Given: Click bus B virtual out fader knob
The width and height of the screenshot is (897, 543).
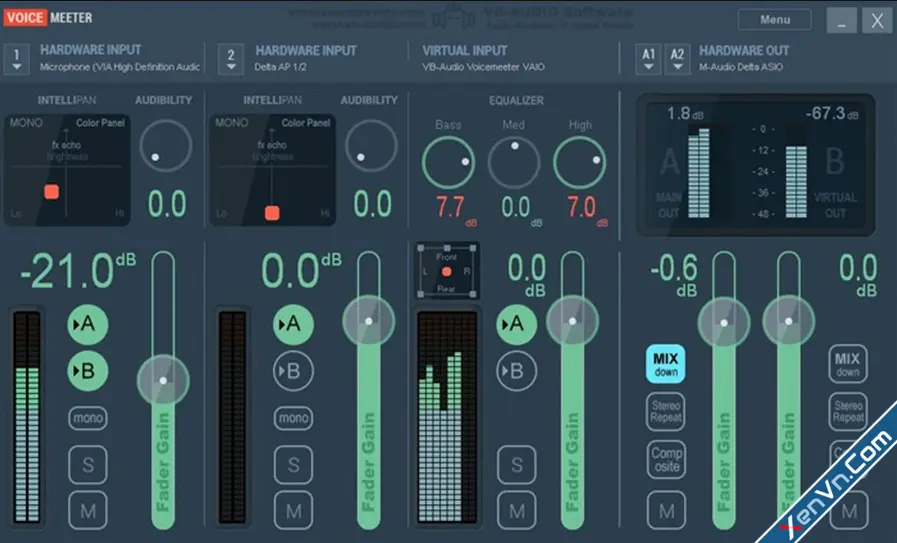Looking at the screenshot, I should point(788,321).
